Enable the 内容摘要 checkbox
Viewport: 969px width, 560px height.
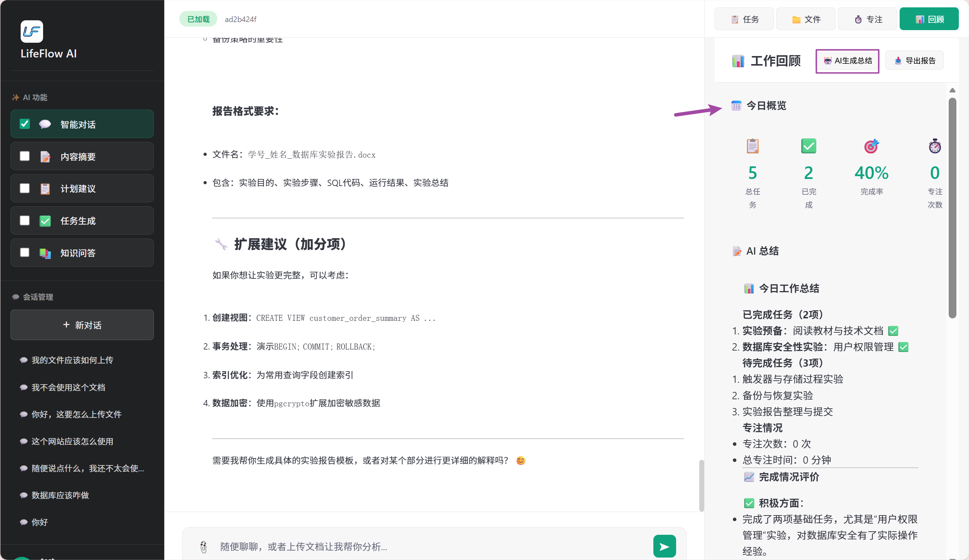25,156
